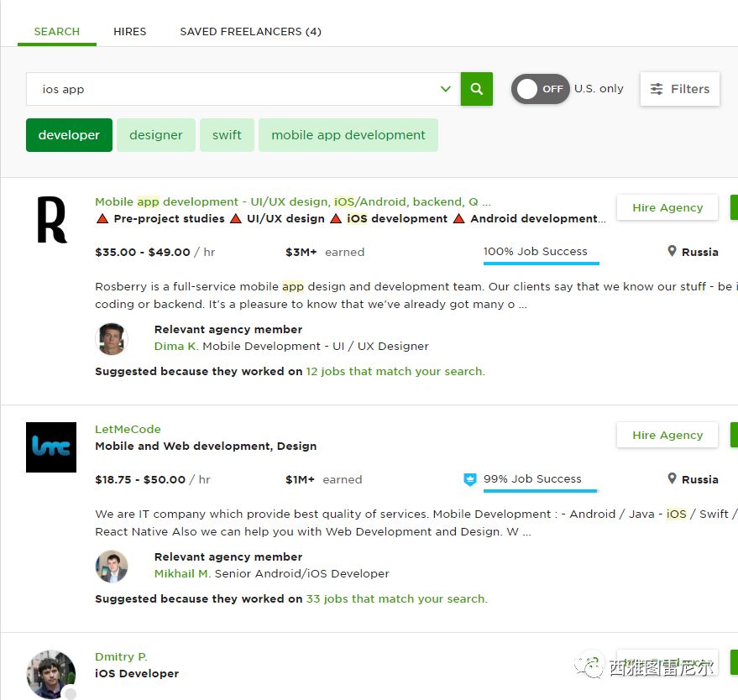Click the LetMeCode agency logo
Screen dimensions: 738x700
tap(51, 447)
